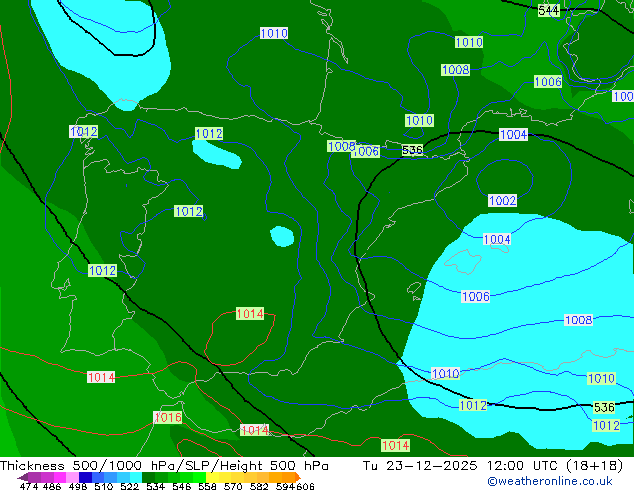This screenshot has height=490, width=634.
Task: Select the 1004 label just below 1002
Action: tap(497, 239)
